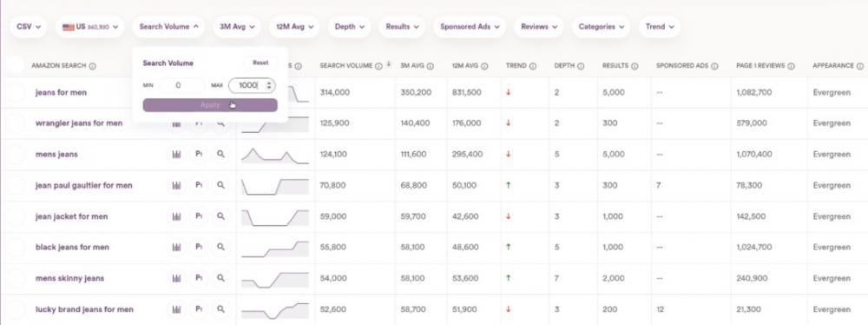Click info icon next to Page 1 Reviews header
This screenshot has height=325, width=868.
pos(791,66)
